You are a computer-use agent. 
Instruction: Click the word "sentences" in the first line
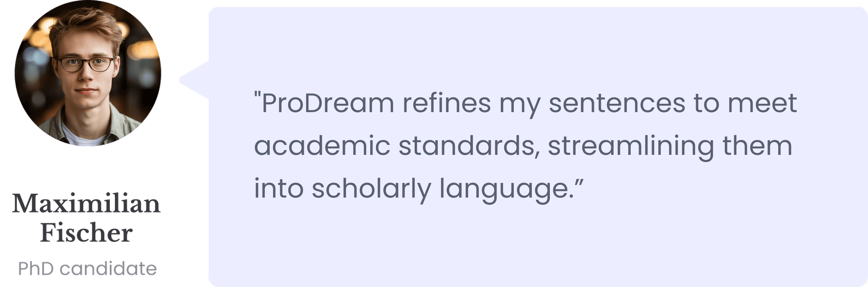[617, 104]
